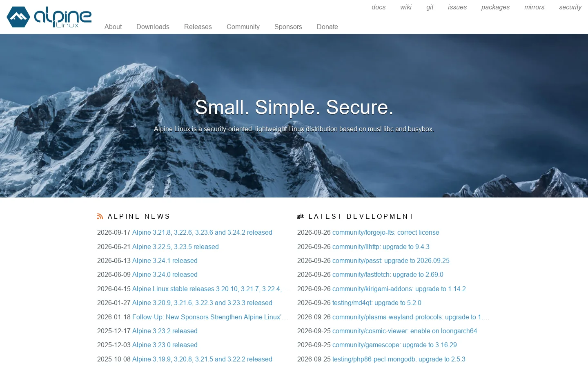
Task: Select Community in the main navigation
Action: pos(243,27)
